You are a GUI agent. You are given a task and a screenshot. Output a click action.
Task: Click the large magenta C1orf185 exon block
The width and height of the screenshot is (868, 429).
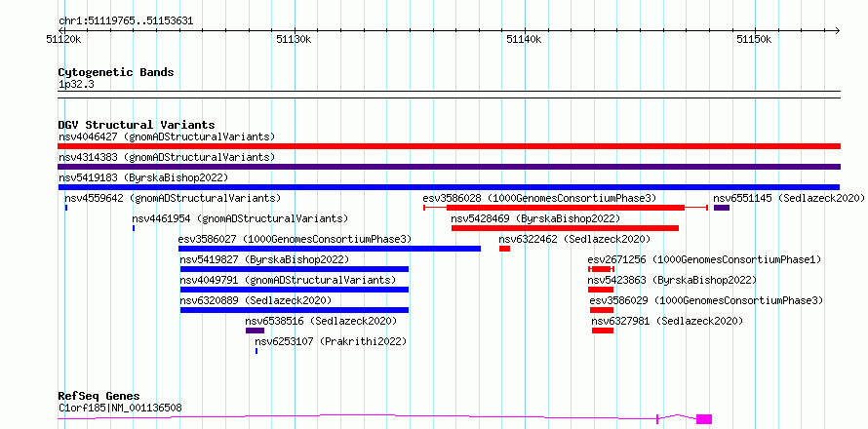pyautogui.click(x=704, y=419)
